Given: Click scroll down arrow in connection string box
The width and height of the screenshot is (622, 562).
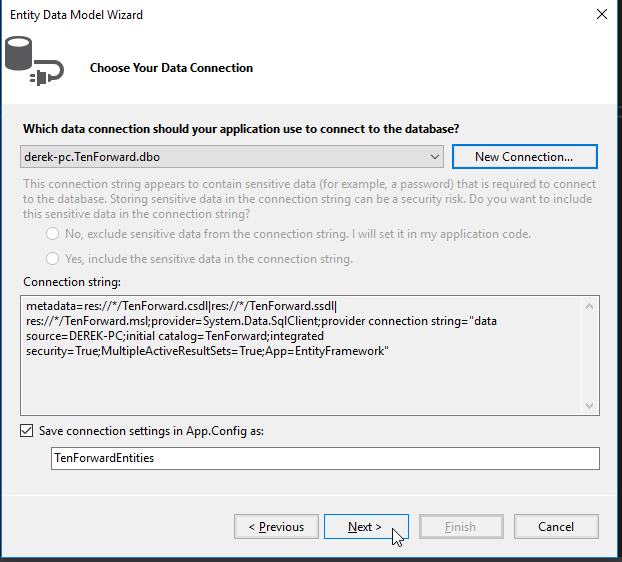Looking at the screenshot, I should pos(591,403).
